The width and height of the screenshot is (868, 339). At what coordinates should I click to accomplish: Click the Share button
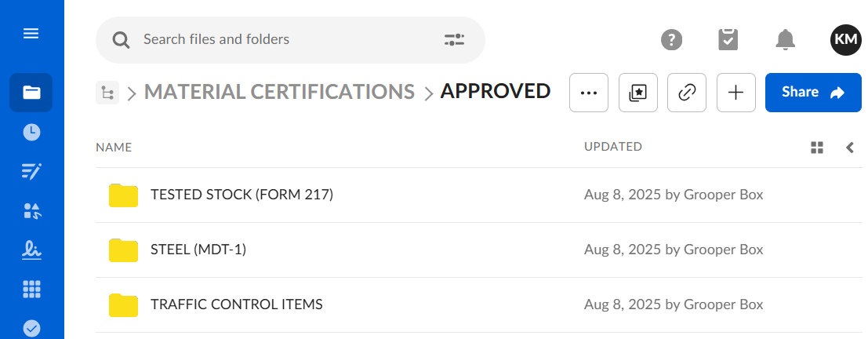812,93
